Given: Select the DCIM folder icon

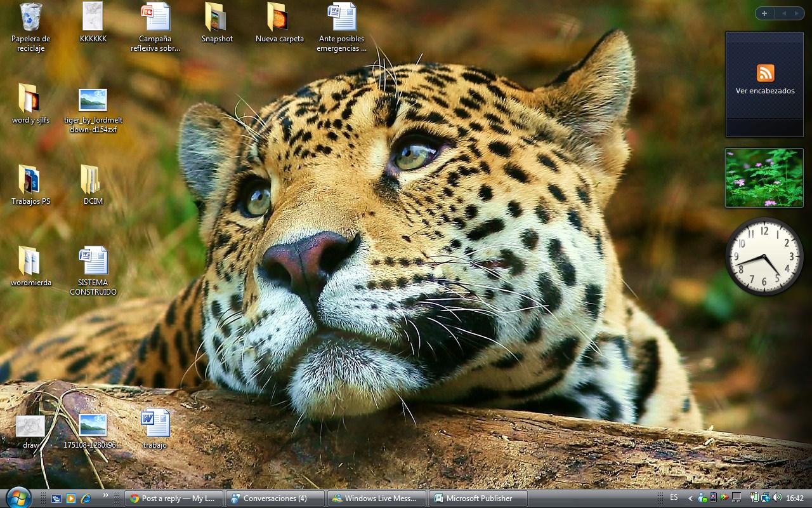Looking at the screenshot, I should [90, 180].
